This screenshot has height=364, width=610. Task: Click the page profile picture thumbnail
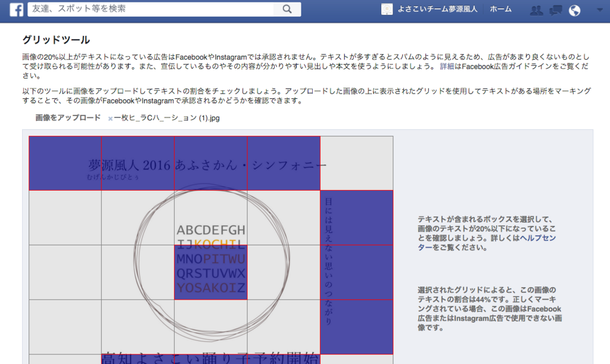point(387,9)
